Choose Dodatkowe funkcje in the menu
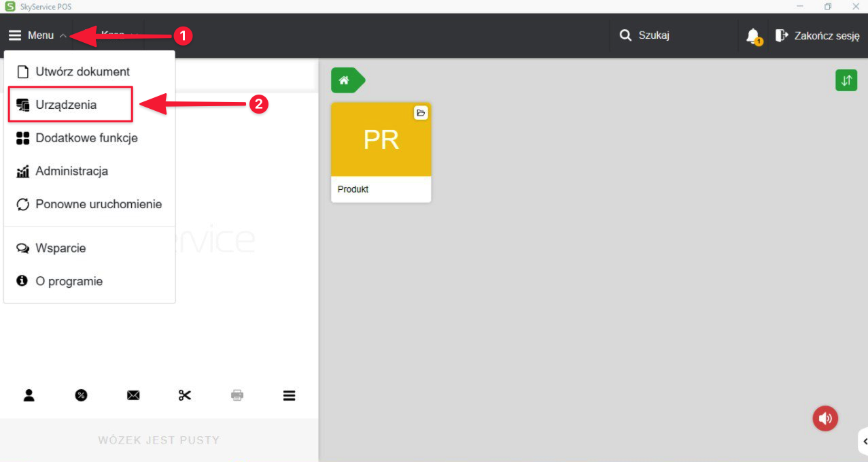868x462 pixels. point(86,138)
